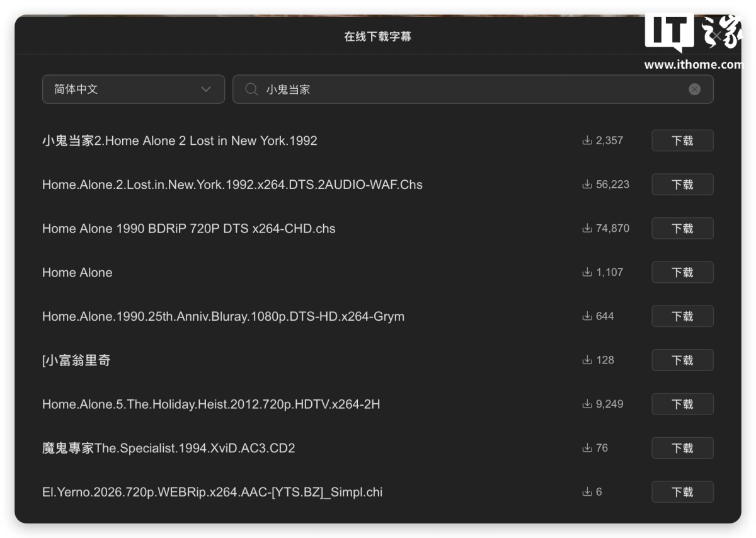The width and height of the screenshot is (756, 538).
Task: Open the 简体中文 language dropdown
Action: tap(133, 89)
